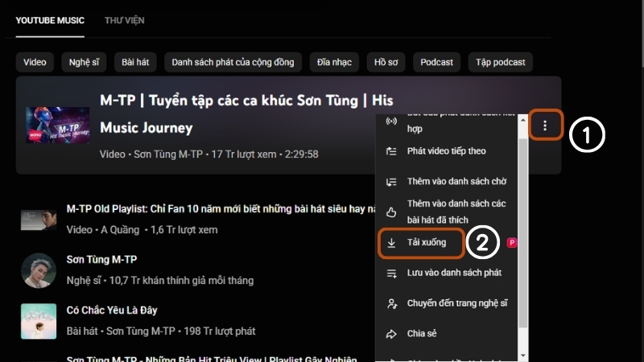Click the radio icon next to hợp
Image resolution: width=644 pixels, height=362 pixels.
click(391, 121)
